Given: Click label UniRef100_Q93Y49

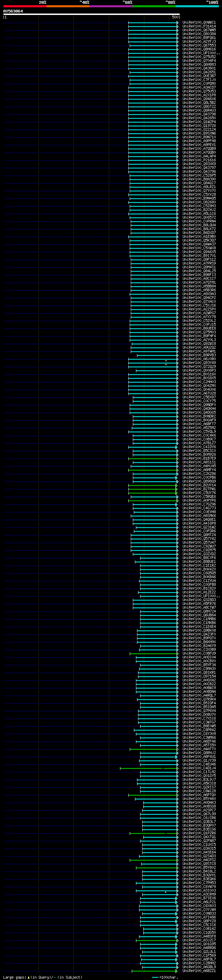Looking at the screenshot, I should tap(199, 363).
